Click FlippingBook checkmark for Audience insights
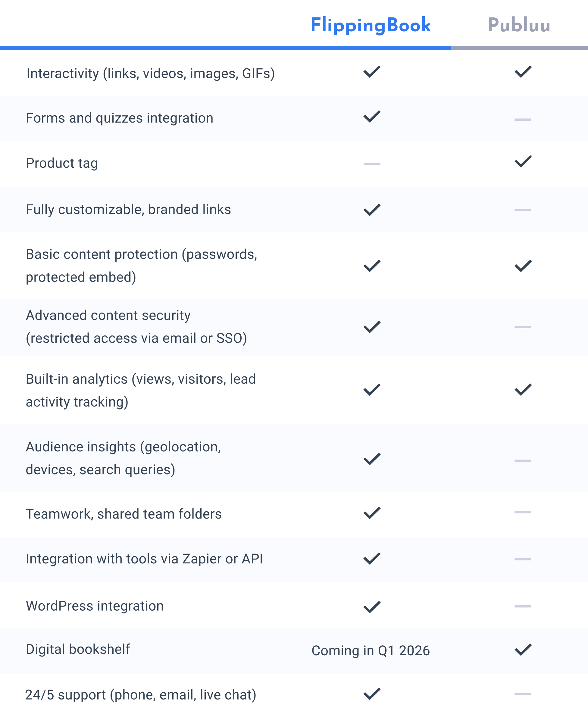The width and height of the screenshot is (588, 717). [x=372, y=459]
